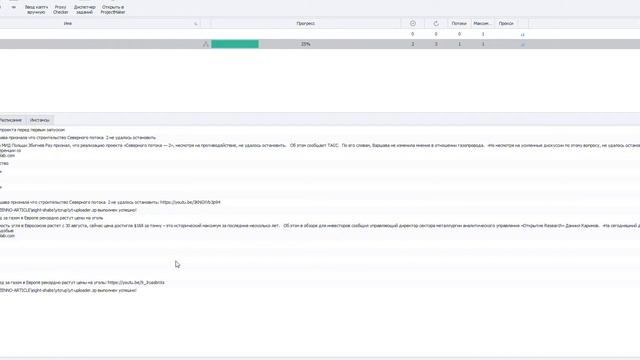640x360 pixels.
Task: Select first 'yt-uploader.zp выполнен успешно!' log line
Action: tap(68, 210)
